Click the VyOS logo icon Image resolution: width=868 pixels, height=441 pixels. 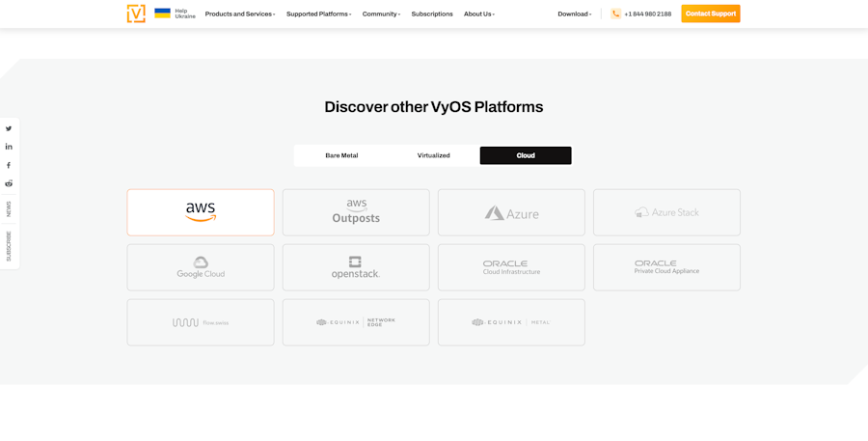[x=136, y=14]
